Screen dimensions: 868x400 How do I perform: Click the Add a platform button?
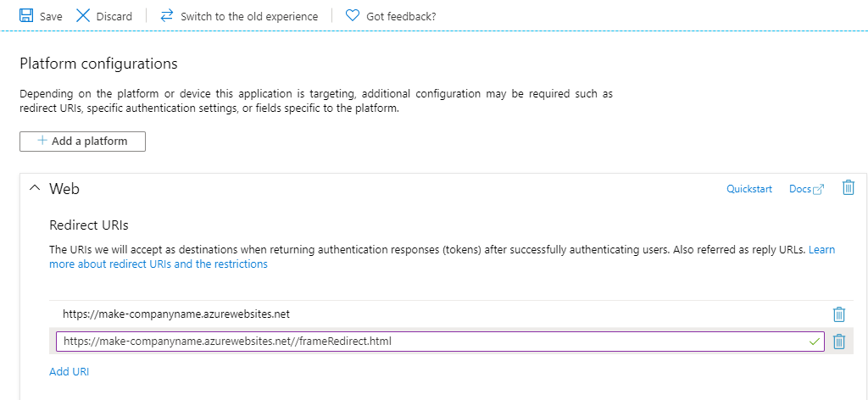pyautogui.click(x=82, y=142)
